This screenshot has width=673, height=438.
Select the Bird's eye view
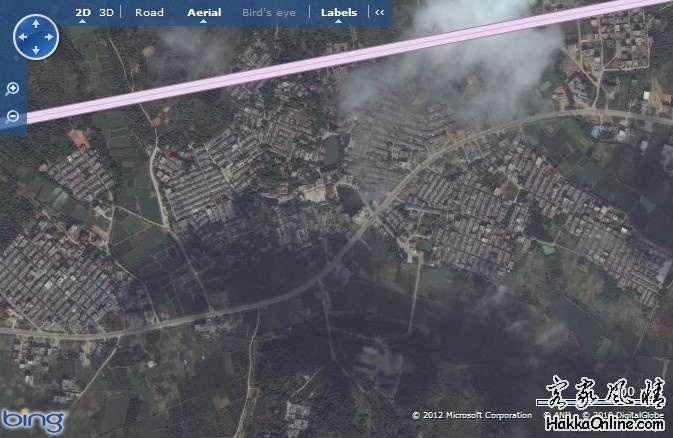pyautogui.click(x=267, y=13)
